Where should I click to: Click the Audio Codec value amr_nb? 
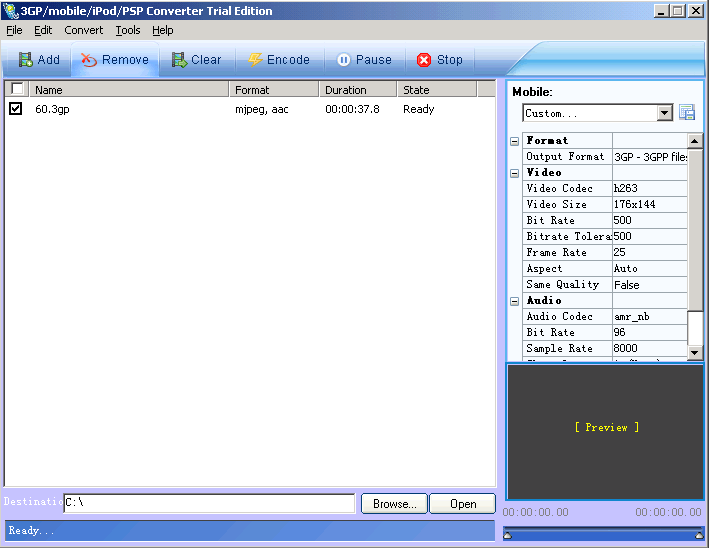tap(650, 317)
